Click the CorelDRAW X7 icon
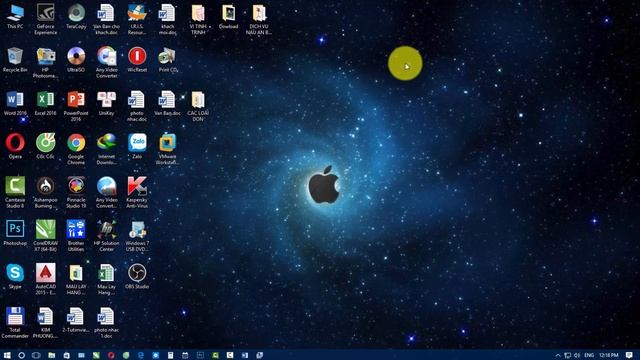This screenshot has width=640, height=360. (45, 236)
